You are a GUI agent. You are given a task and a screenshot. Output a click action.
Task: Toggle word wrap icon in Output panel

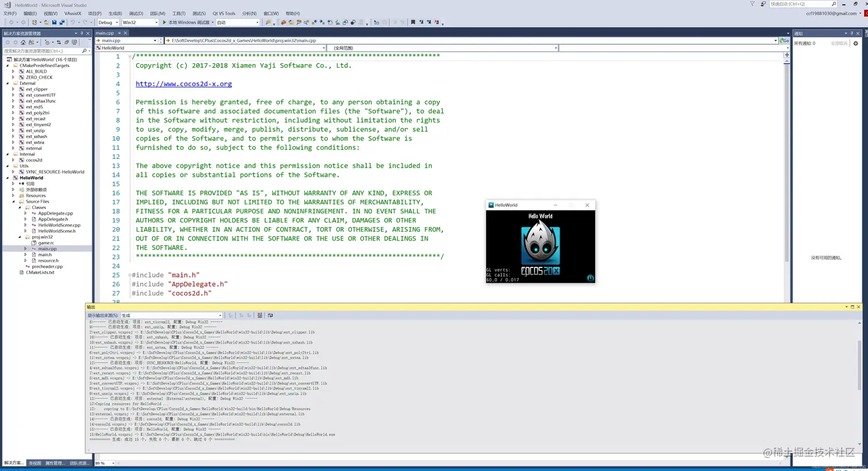coord(270,316)
